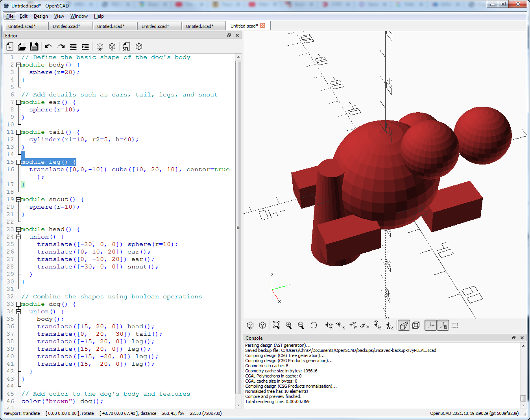Toggle Show Scale Markers on axes
The width and height of the screenshot is (530, 420).
point(443,325)
